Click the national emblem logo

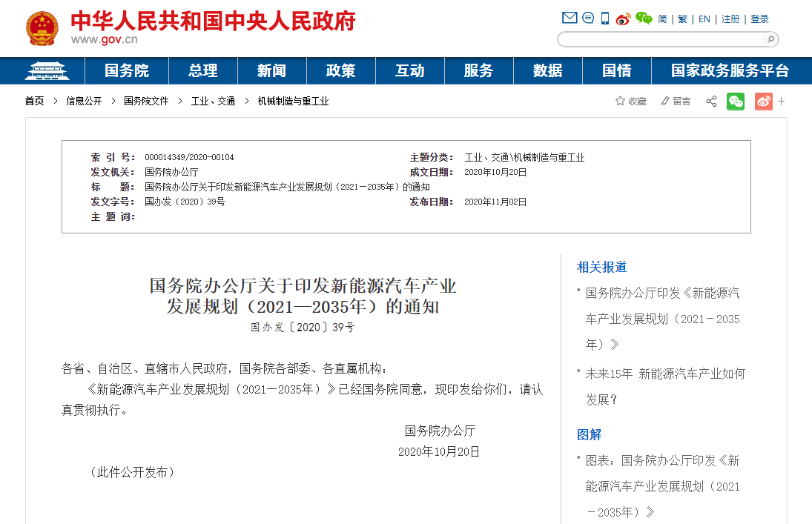[42, 28]
